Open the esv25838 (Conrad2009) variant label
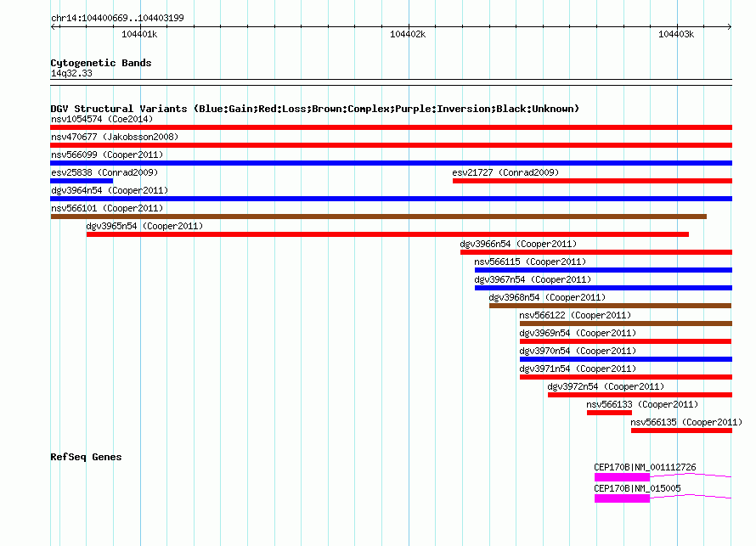Screen dimensions: 756x546 (104, 172)
